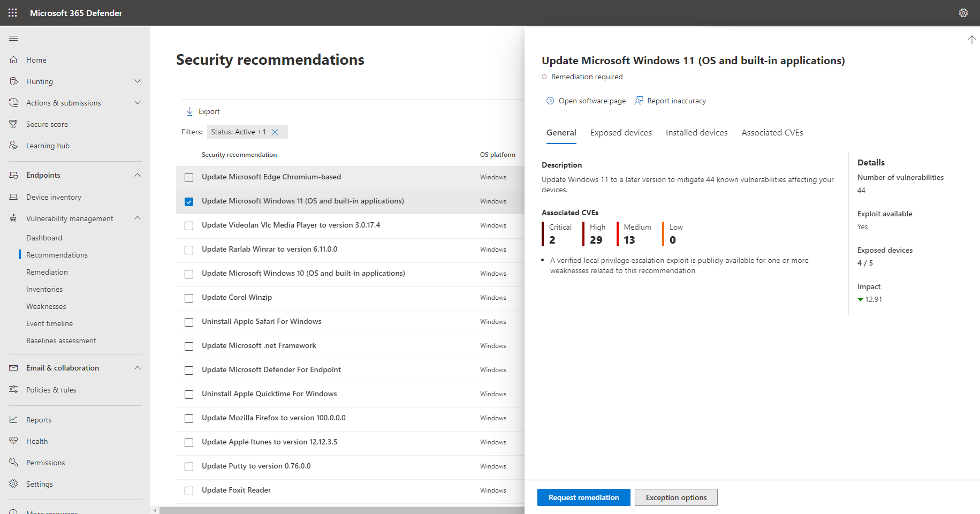Click the Device inventory icon
The height and width of the screenshot is (514, 980).
coord(13,197)
